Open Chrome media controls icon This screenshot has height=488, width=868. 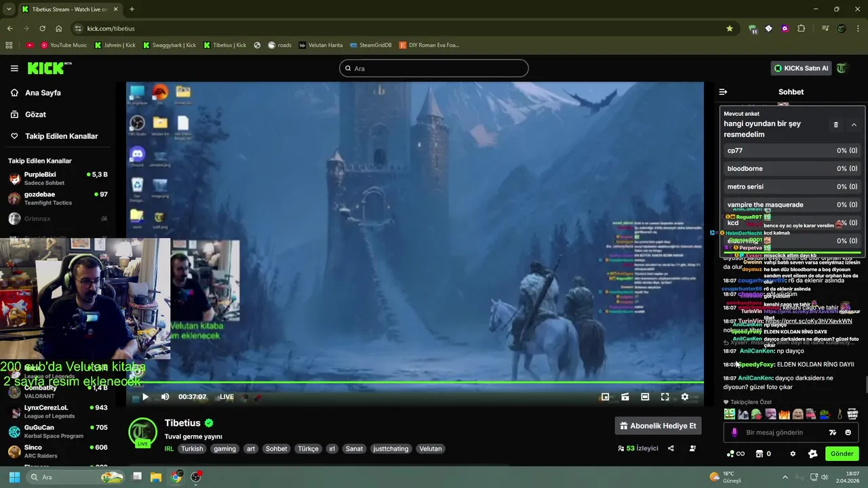825,28
